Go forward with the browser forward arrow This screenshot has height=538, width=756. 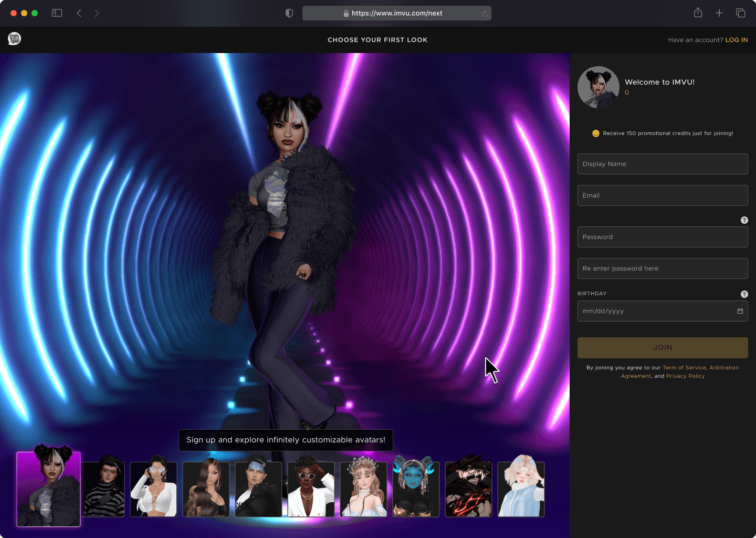pos(97,13)
